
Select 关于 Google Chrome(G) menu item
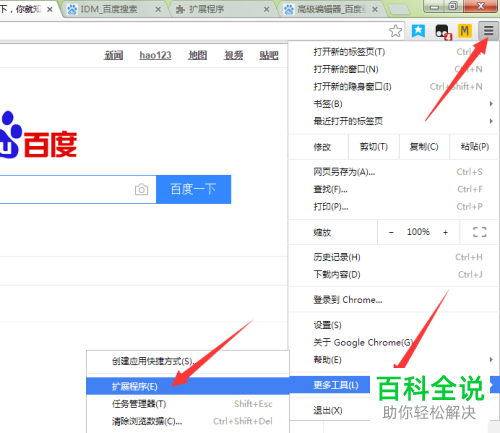pyautogui.click(x=393, y=342)
